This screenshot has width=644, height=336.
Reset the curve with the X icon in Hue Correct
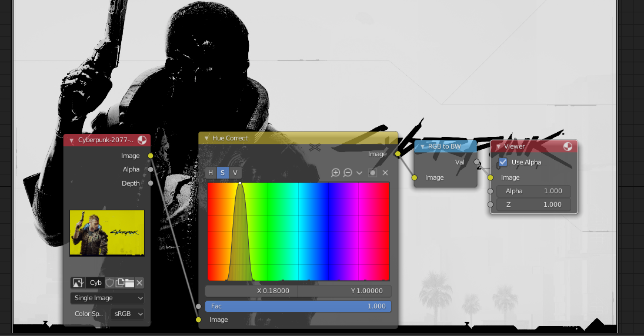click(385, 173)
